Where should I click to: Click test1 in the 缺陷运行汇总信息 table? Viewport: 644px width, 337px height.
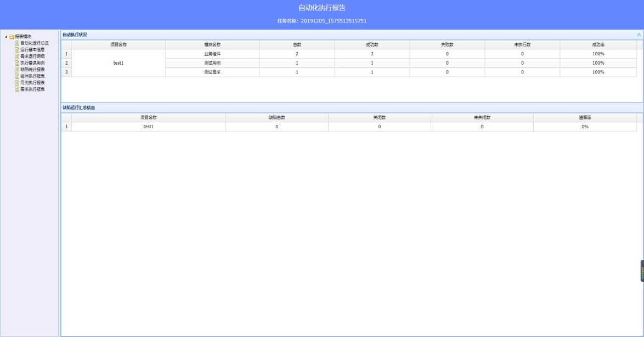click(148, 127)
